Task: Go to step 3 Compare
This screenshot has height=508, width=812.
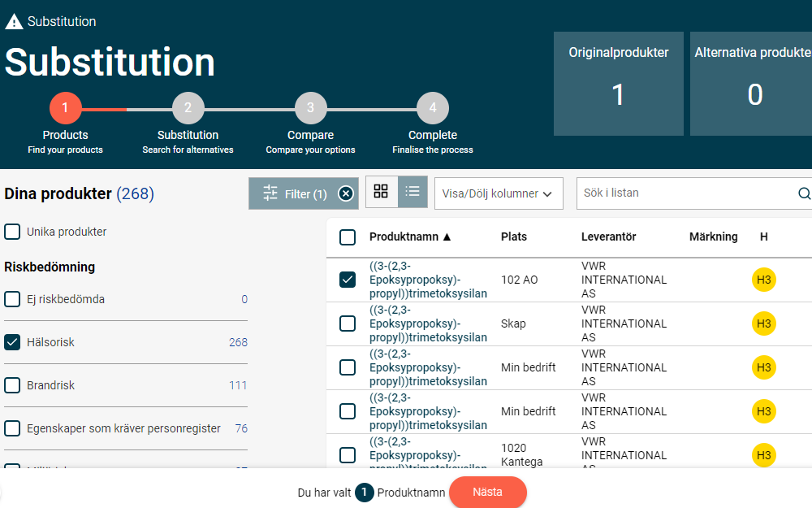Action: tap(310, 108)
